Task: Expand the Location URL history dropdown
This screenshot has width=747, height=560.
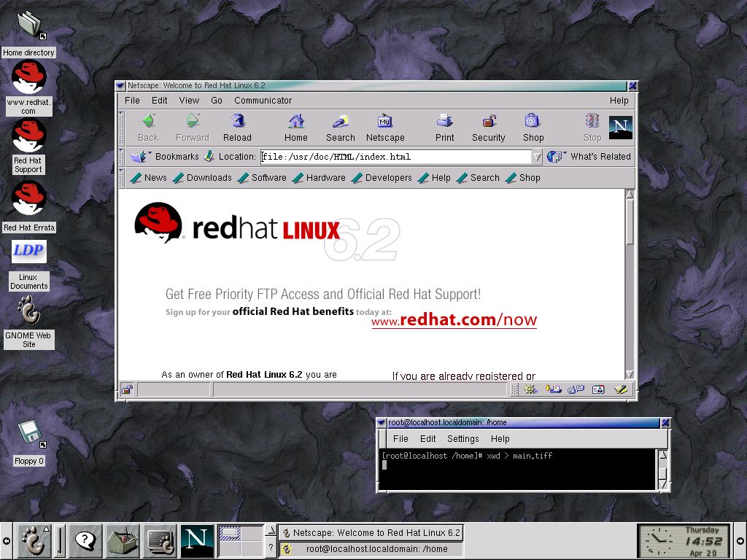Action: point(537,157)
